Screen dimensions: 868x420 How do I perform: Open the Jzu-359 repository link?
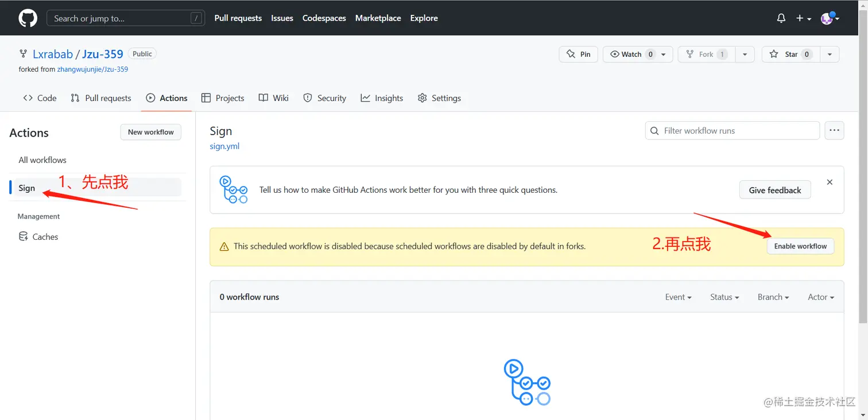[103, 54]
